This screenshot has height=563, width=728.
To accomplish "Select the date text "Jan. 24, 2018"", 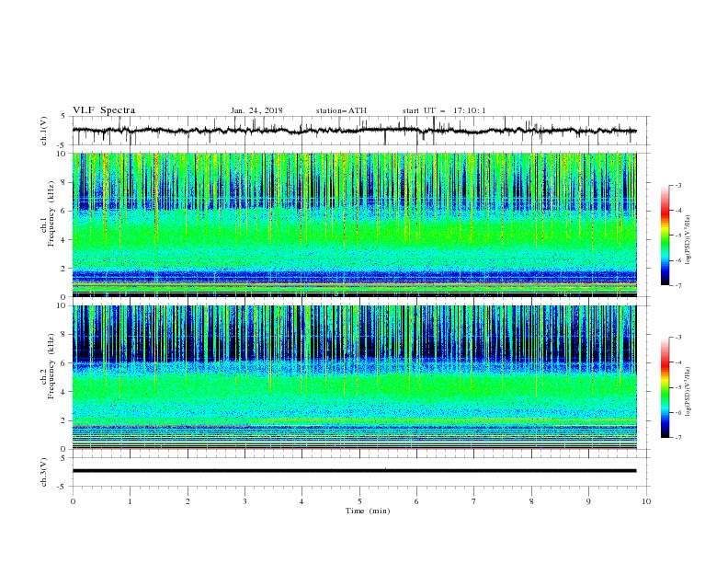I will tap(256, 110).
